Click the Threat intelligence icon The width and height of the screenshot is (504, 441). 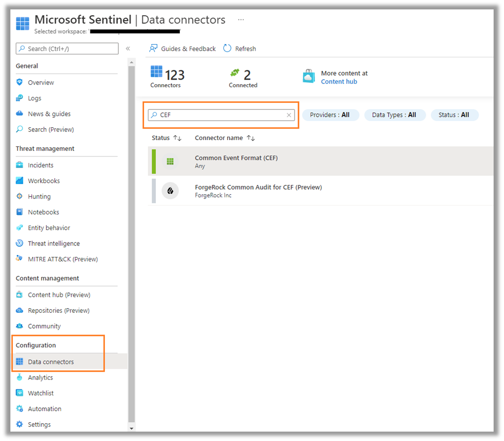point(20,244)
